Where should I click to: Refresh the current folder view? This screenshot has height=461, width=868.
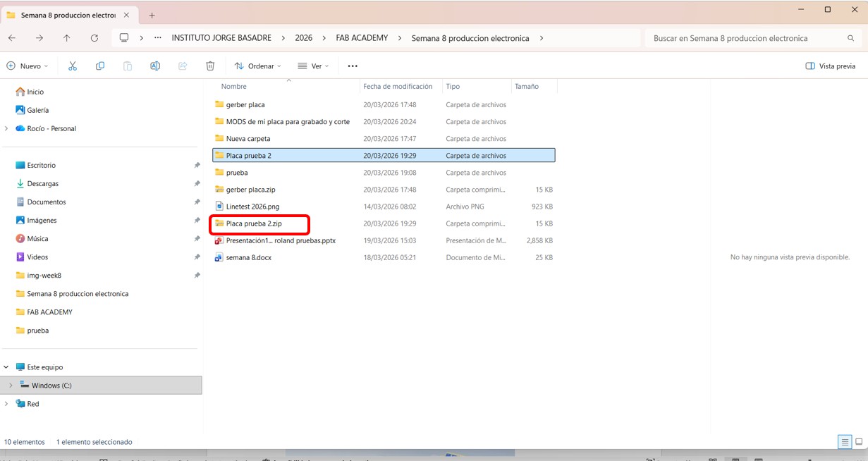[94, 38]
